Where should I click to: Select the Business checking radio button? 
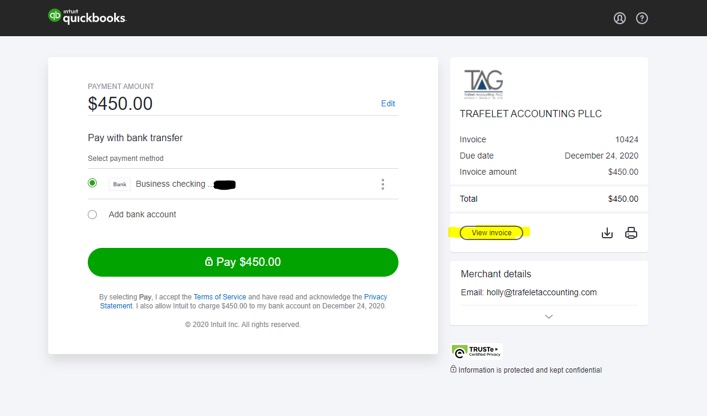coord(92,183)
